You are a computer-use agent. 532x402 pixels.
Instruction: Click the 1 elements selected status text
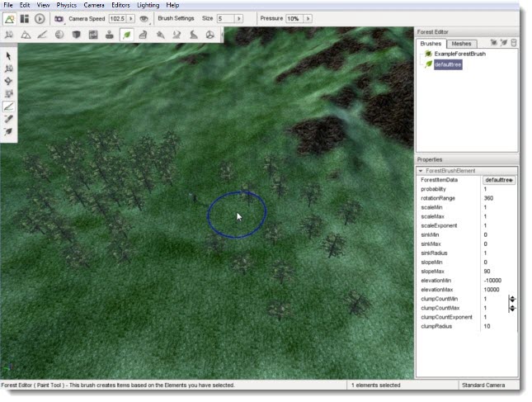375,385
